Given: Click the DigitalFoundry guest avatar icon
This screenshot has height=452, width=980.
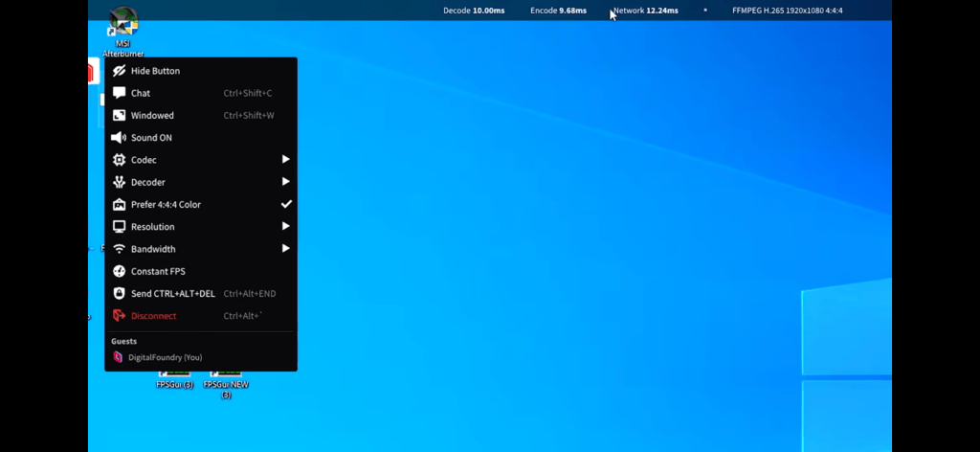Looking at the screenshot, I should click(x=118, y=357).
